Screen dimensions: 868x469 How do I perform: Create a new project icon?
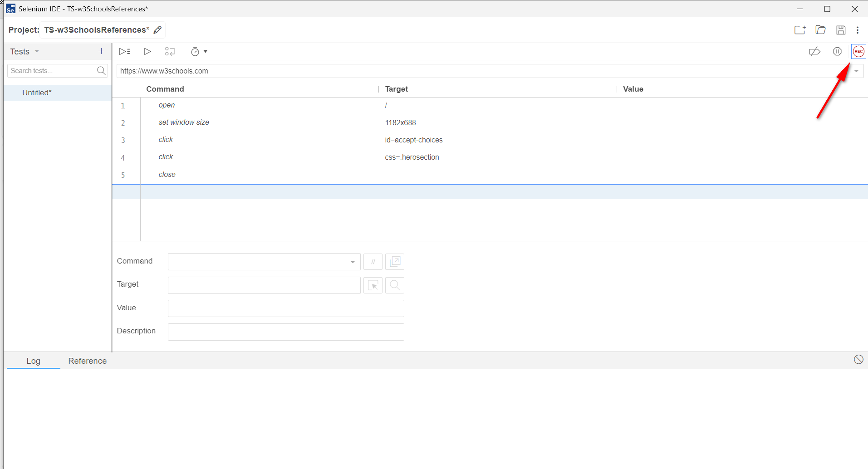coord(799,30)
